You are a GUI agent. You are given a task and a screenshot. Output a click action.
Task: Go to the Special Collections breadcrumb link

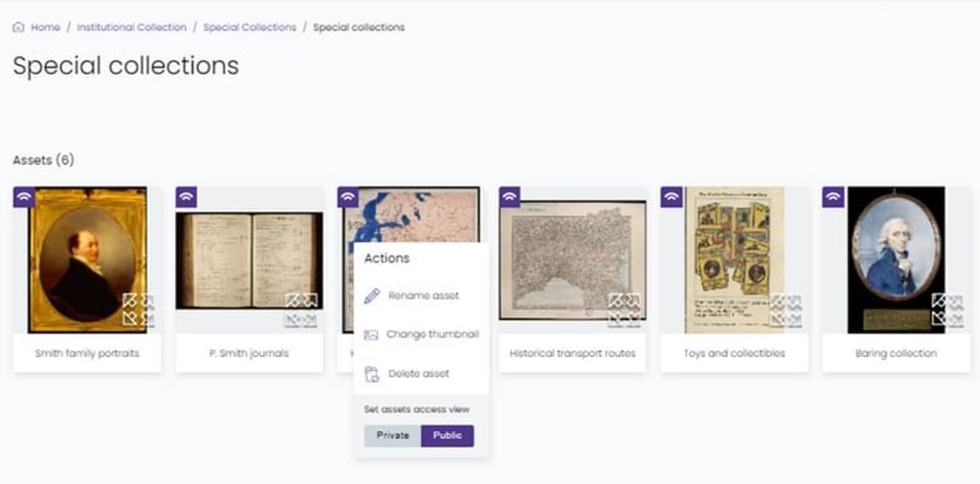pyautogui.click(x=250, y=27)
